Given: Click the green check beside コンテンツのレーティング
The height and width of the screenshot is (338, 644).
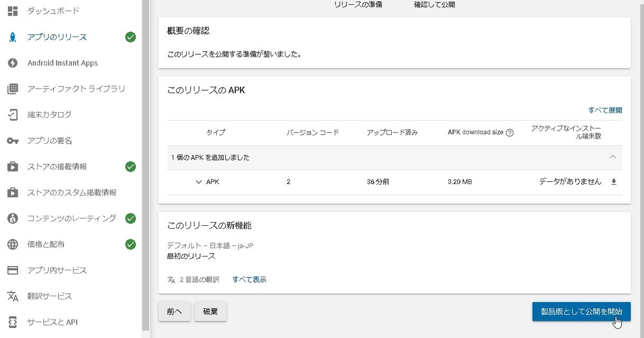Looking at the screenshot, I should point(130,218).
